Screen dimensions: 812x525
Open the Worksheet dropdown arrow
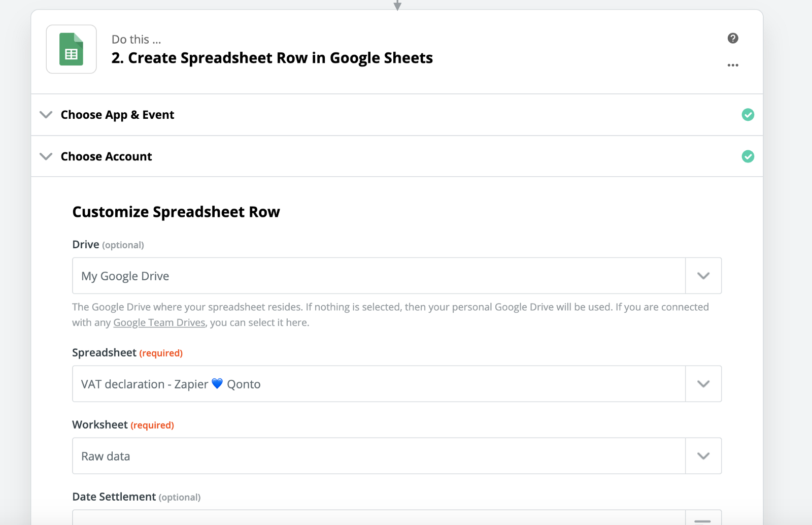pyautogui.click(x=703, y=456)
